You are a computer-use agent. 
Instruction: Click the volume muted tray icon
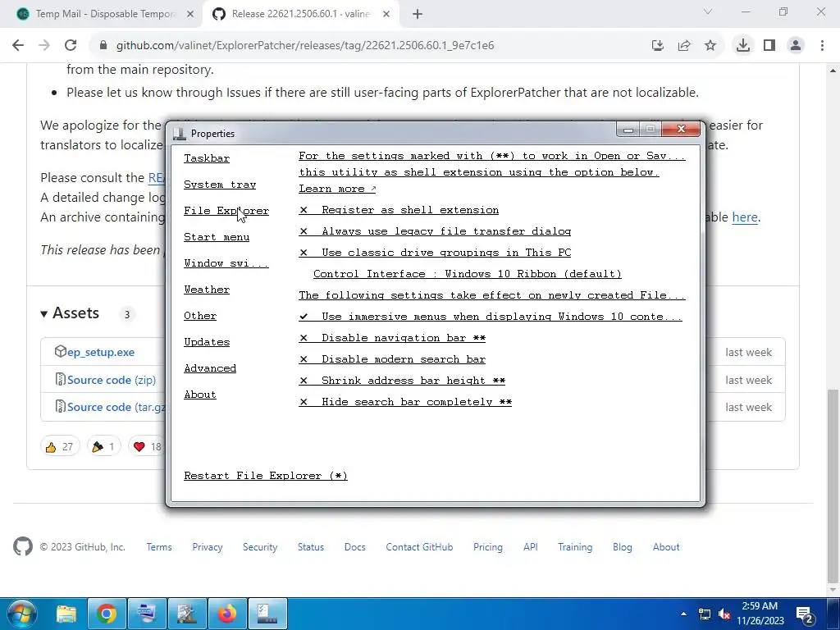point(725,614)
